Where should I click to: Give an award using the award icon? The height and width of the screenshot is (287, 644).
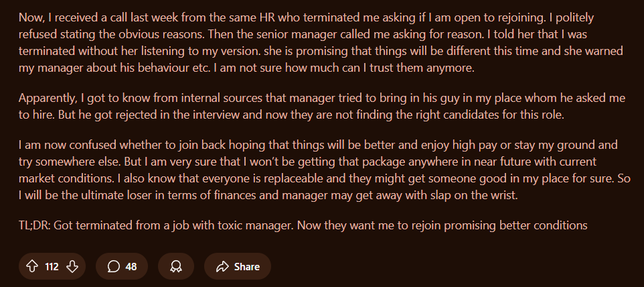coord(176,266)
